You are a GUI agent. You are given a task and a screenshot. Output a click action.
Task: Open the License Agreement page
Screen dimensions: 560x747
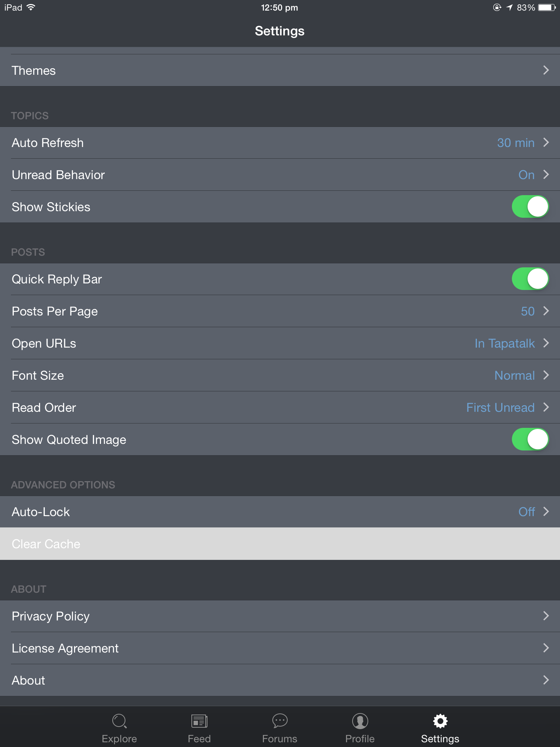[280, 648]
